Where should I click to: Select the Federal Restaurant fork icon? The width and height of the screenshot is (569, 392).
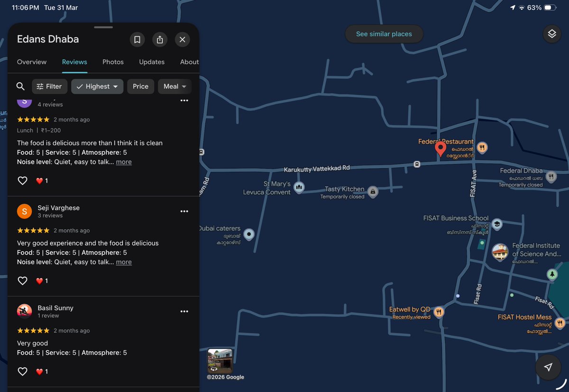pyautogui.click(x=482, y=147)
